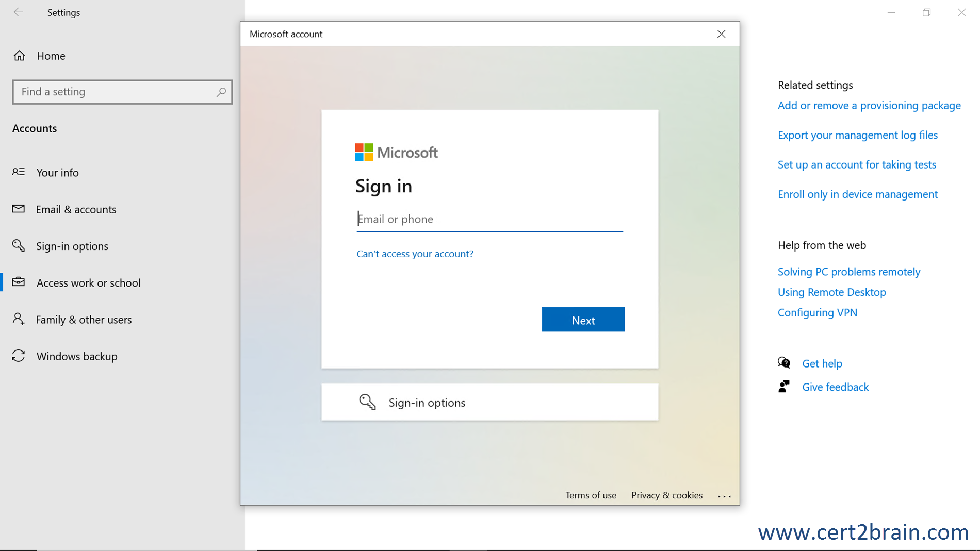This screenshot has height=551, width=980.
Task: Open Set up an account for taking tests
Action: (x=857, y=164)
